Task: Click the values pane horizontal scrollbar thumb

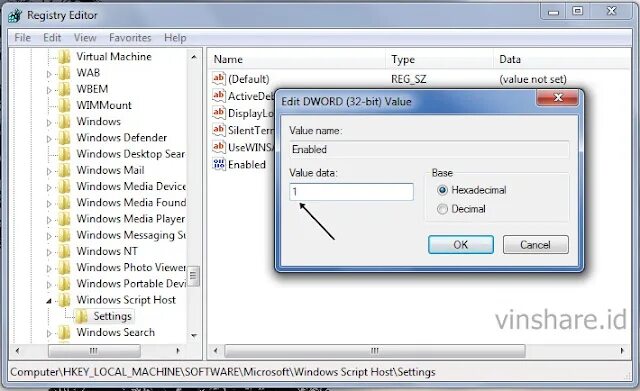Action: click(375, 351)
